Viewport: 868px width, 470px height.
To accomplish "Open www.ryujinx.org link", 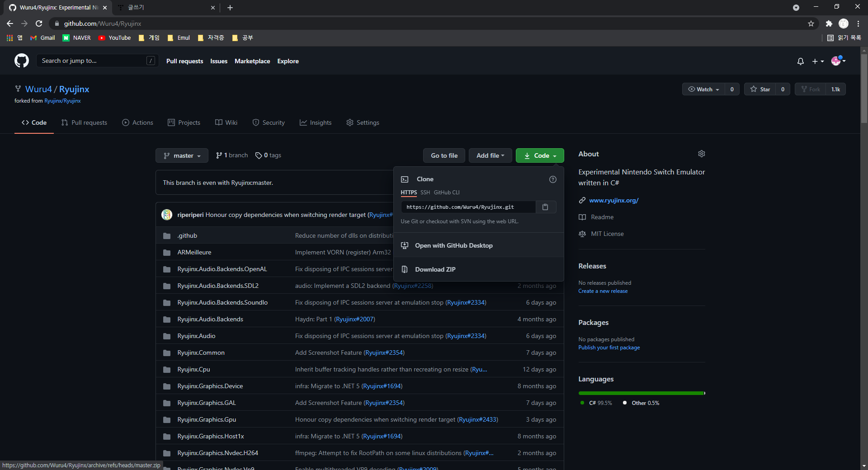I will 613,200.
